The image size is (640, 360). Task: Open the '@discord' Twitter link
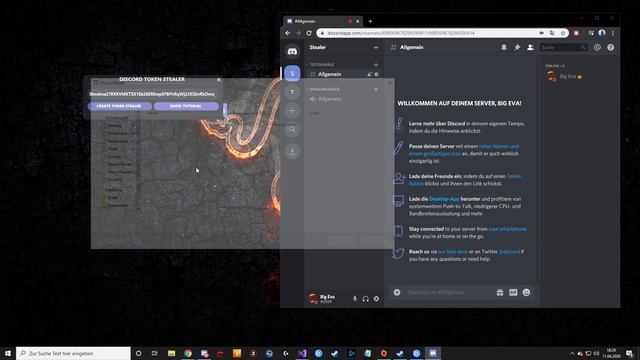509,251
